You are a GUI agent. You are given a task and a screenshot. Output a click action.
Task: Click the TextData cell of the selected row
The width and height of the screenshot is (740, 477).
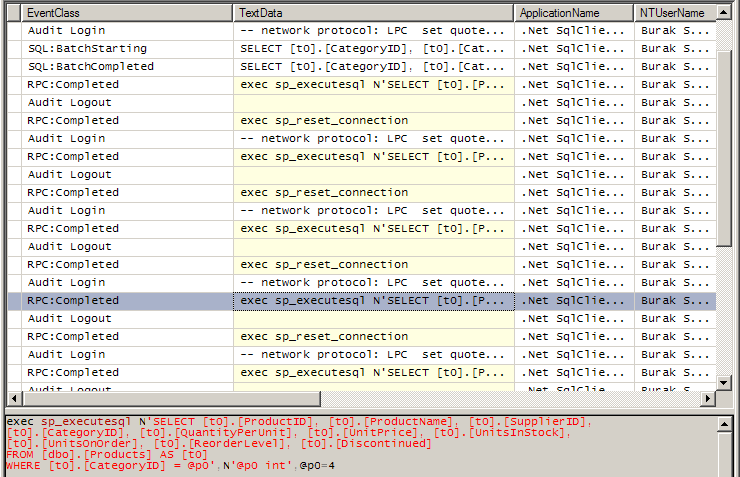tap(373, 300)
